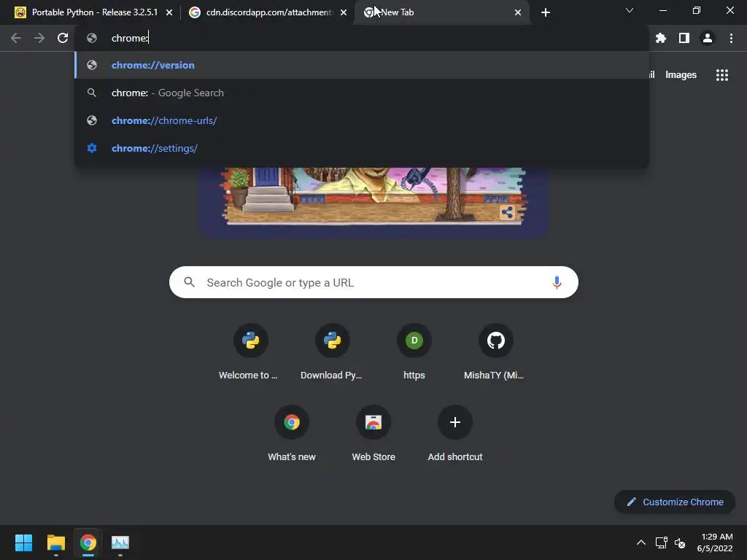Click Customize Chrome button

coord(675,502)
